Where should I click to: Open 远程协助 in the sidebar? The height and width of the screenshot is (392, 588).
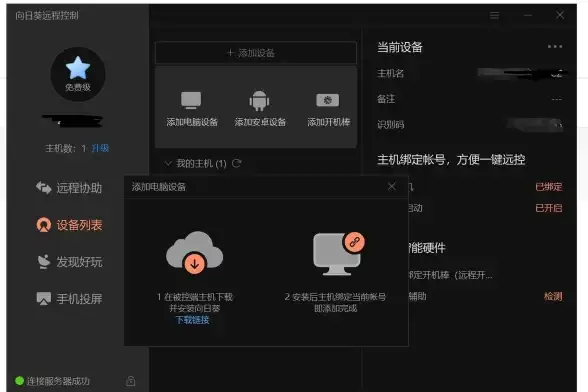tap(69, 188)
